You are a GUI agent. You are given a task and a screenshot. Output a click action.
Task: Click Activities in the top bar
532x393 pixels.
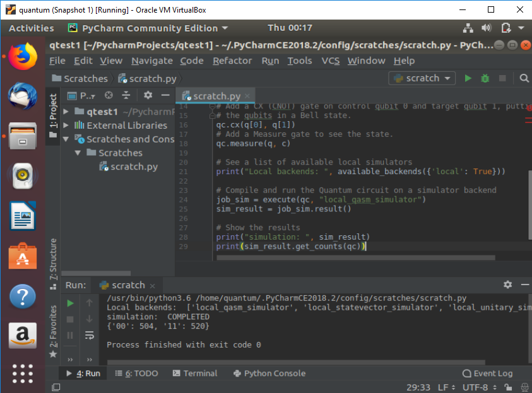click(x=31, y=28)
